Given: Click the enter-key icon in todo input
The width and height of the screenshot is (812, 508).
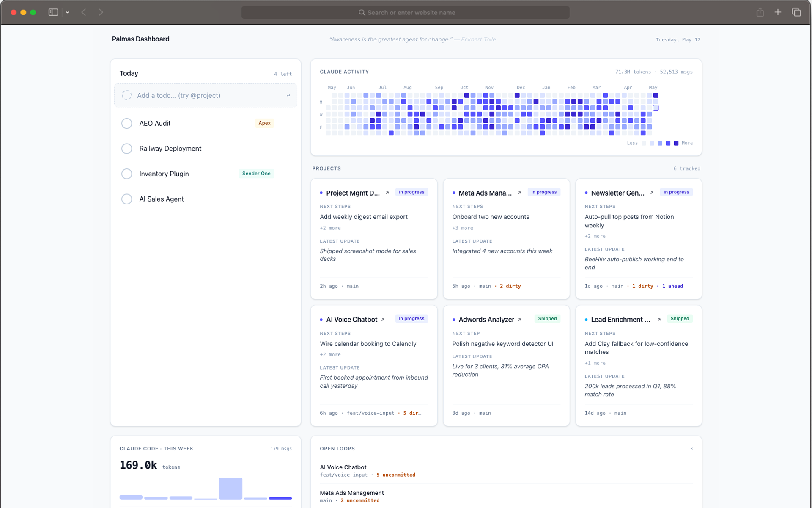Looking at the screenshot, I should [x=288, y=95].
